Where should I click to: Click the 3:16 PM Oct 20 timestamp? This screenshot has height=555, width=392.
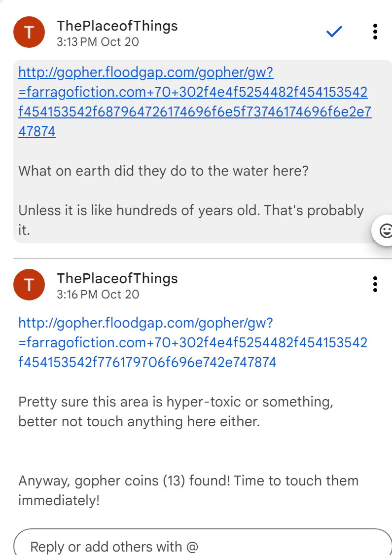click(x=98, y=295)
